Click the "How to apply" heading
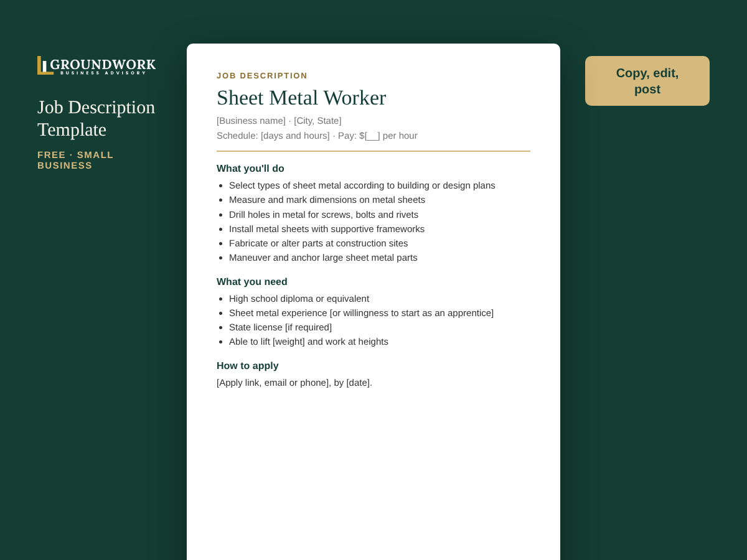747x560 pixels. 248,366
